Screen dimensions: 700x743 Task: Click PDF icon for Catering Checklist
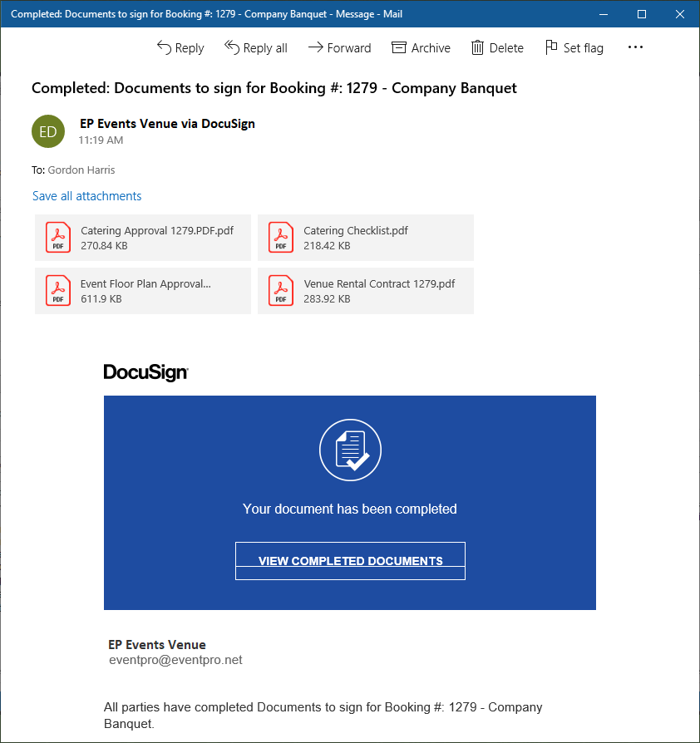click(x=280, y=238)
